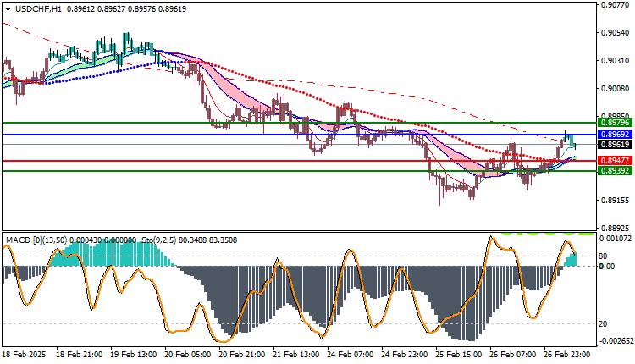Select the black 0.89619 current price label
635x364 pixels.
tap(616, 145)
